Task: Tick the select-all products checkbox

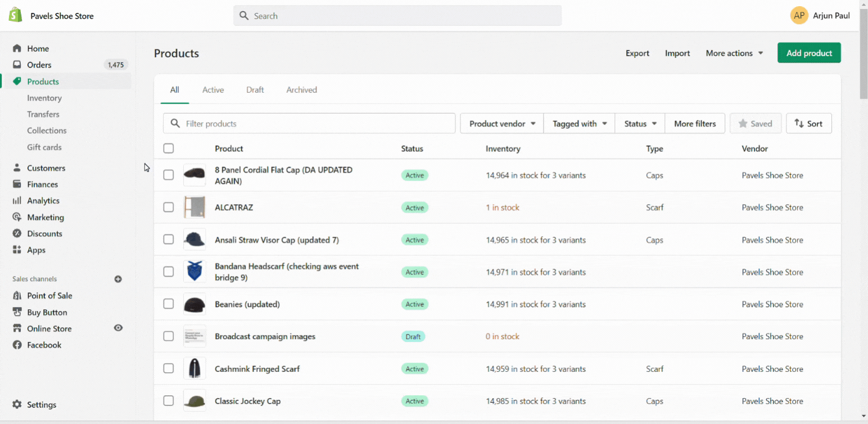Action: coord(169,148)
